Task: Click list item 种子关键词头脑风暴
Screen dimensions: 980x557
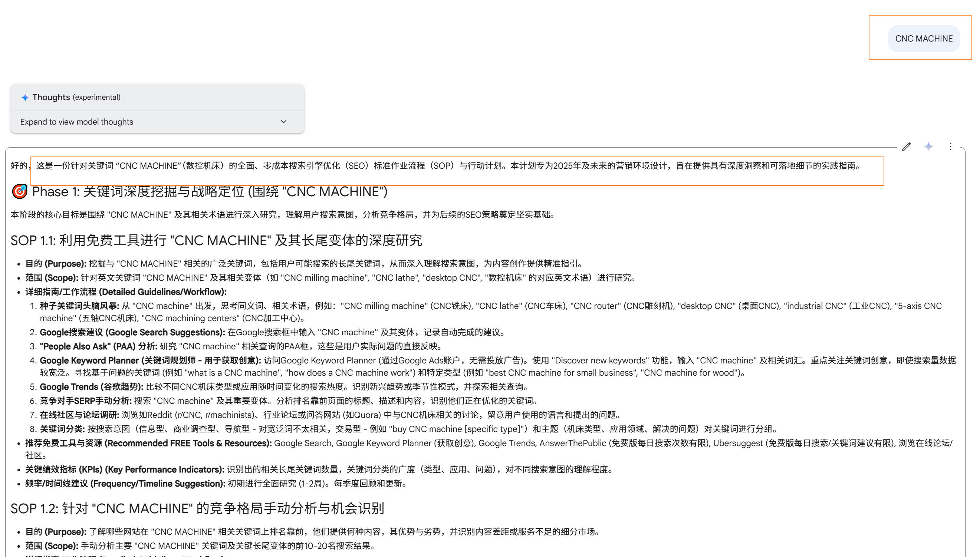Action: [x=491, y=312]
